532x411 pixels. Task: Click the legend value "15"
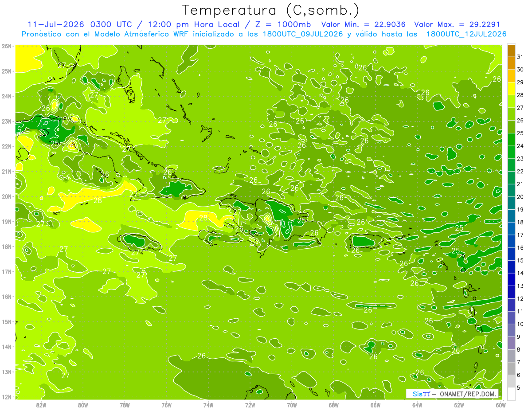[x=520, y=260]
